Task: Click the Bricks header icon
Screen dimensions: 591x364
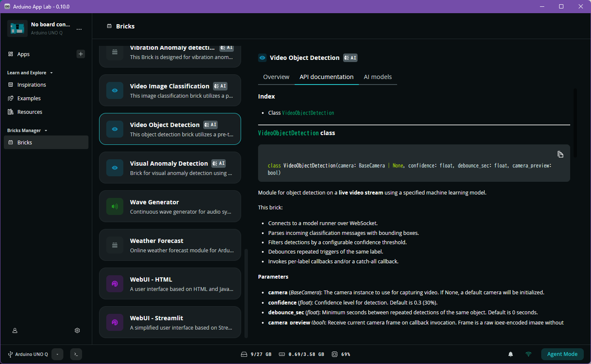Action: pos(109,26)
